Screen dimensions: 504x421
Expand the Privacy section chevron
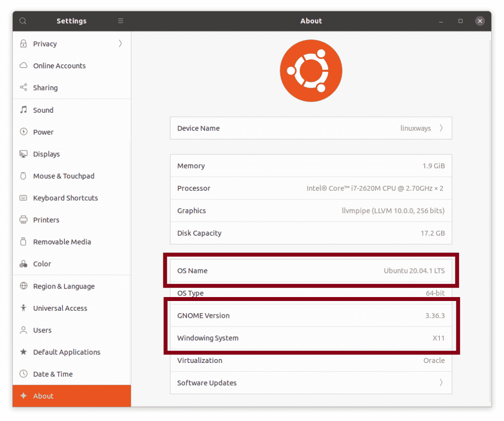pos(120,44)
